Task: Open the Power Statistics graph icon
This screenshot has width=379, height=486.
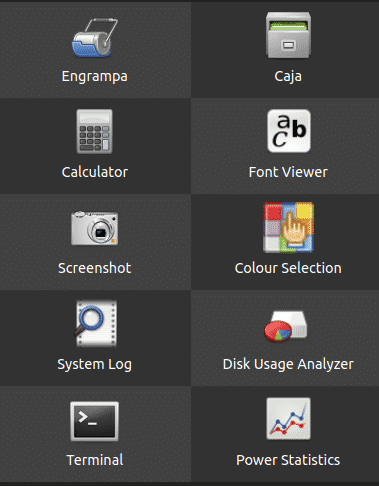Action: (289, 419)
